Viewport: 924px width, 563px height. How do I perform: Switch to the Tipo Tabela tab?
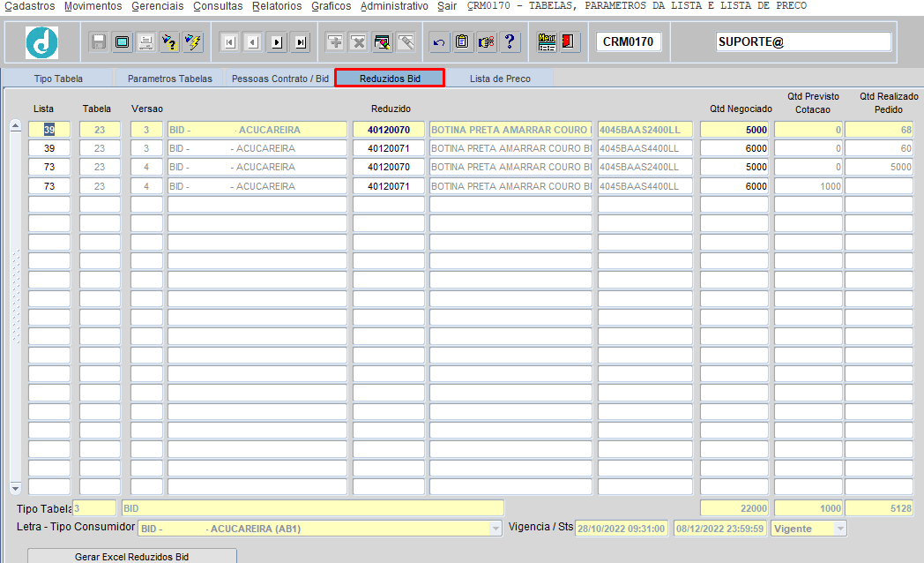click(x=58, y=79)
